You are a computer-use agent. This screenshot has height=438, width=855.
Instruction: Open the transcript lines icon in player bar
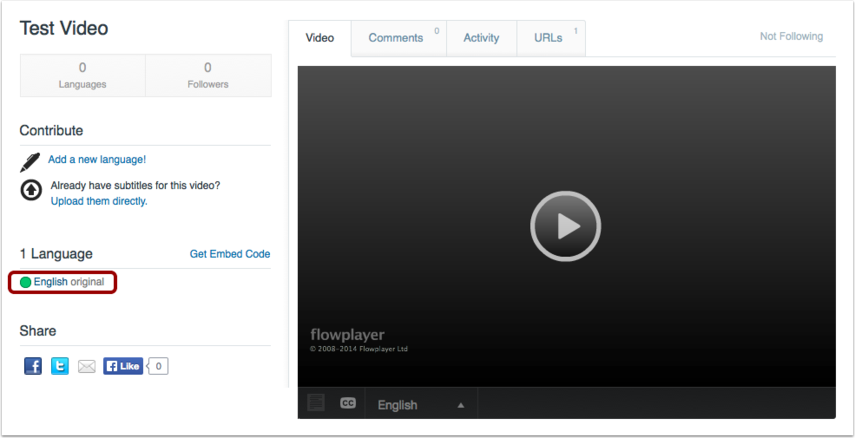pyautogui.click(x=316, y=403)
